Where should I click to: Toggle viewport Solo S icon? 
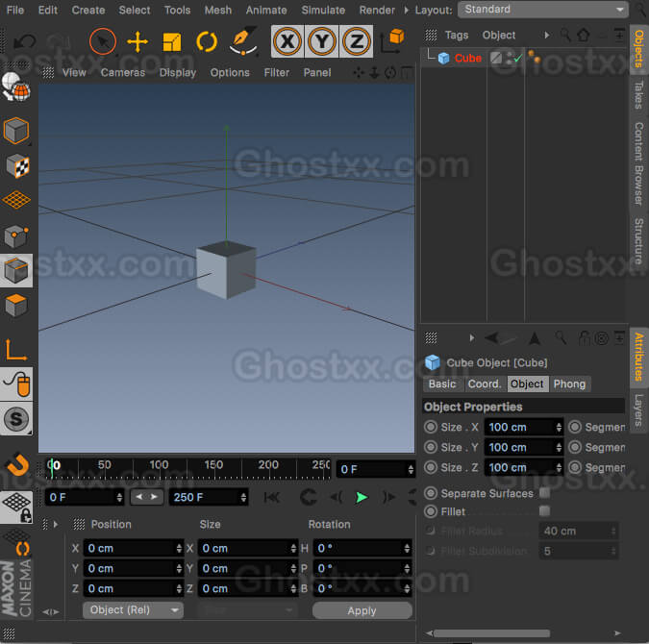16,419
